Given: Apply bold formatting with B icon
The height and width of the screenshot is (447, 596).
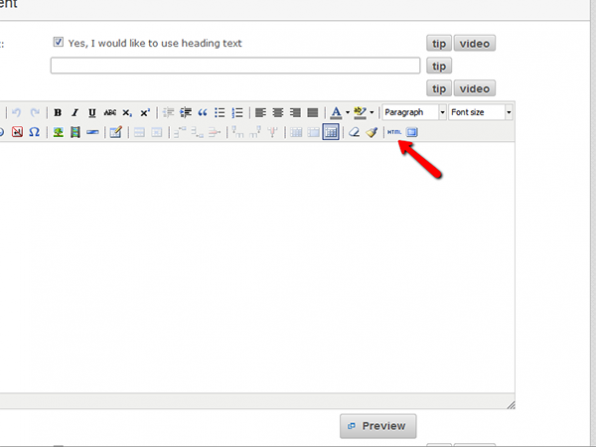Looking at the screenshot, I should (x=58, y=113).
